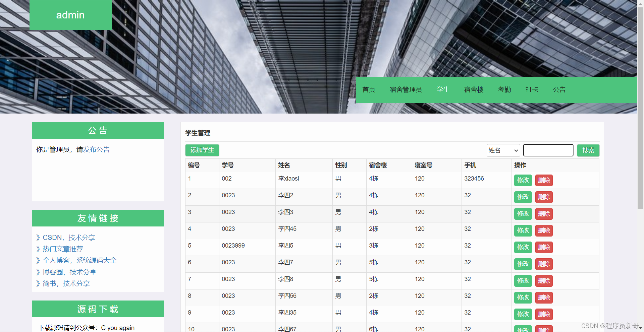Screen dimensions: 644x332
Task: Click 删除 for student 李四56
Action: coord(544,297)
